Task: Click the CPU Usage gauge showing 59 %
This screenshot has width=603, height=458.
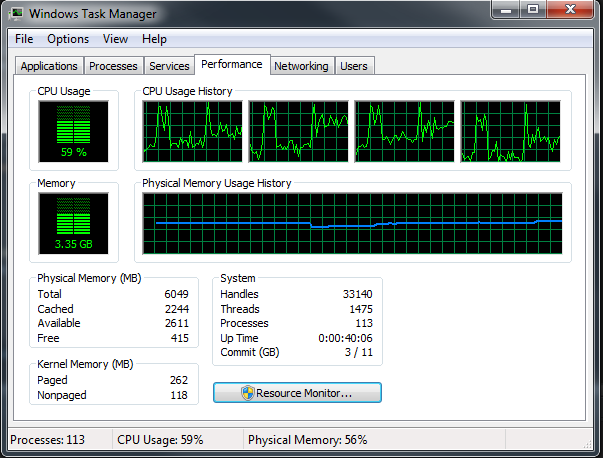Action: 74,132
